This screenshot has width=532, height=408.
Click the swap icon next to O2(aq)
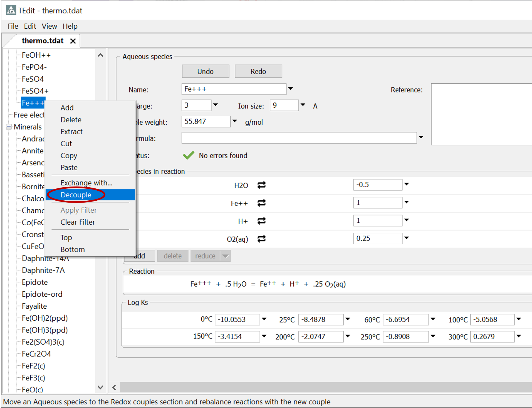(261, 239)
